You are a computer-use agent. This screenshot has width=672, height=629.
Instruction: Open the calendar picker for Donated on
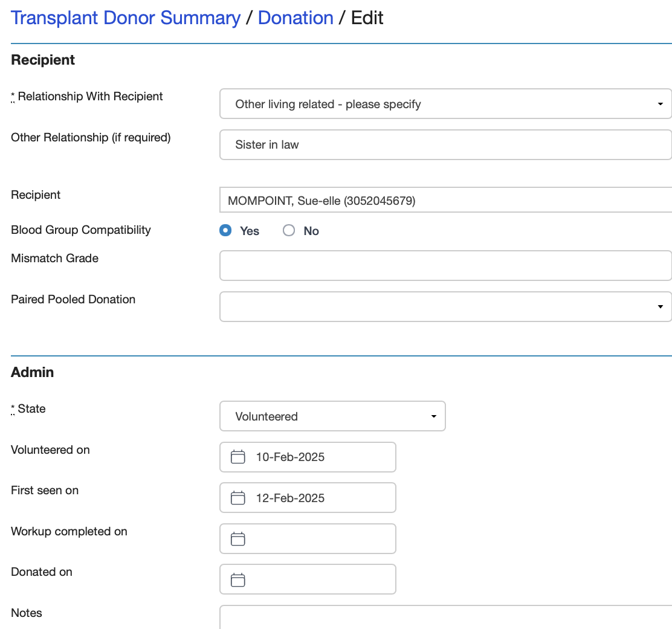(237, 579)
